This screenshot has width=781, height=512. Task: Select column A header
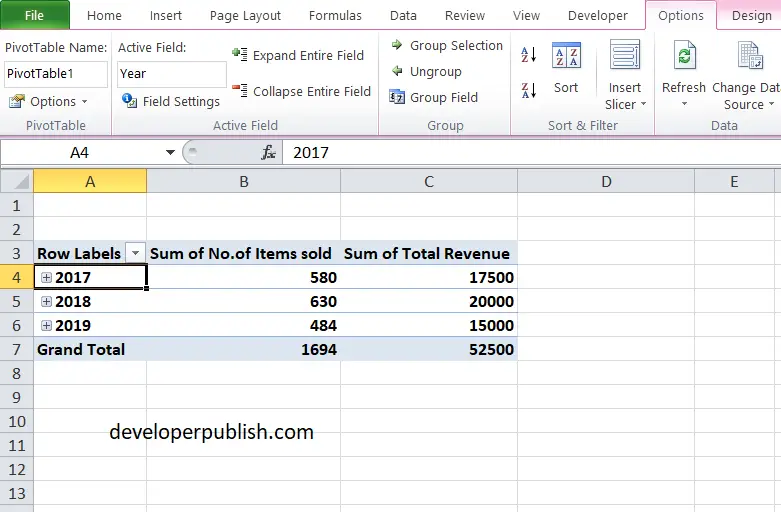(x=90, y=181)
